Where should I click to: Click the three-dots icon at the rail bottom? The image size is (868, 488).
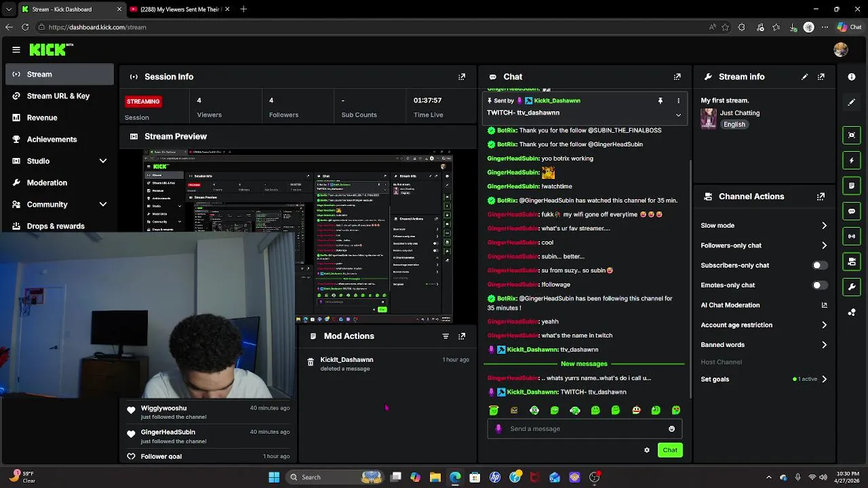[852, 312]
